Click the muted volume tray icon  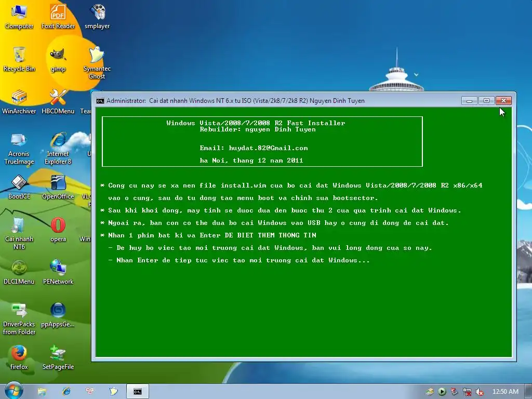pyautogui.click(x=479, y=392)
